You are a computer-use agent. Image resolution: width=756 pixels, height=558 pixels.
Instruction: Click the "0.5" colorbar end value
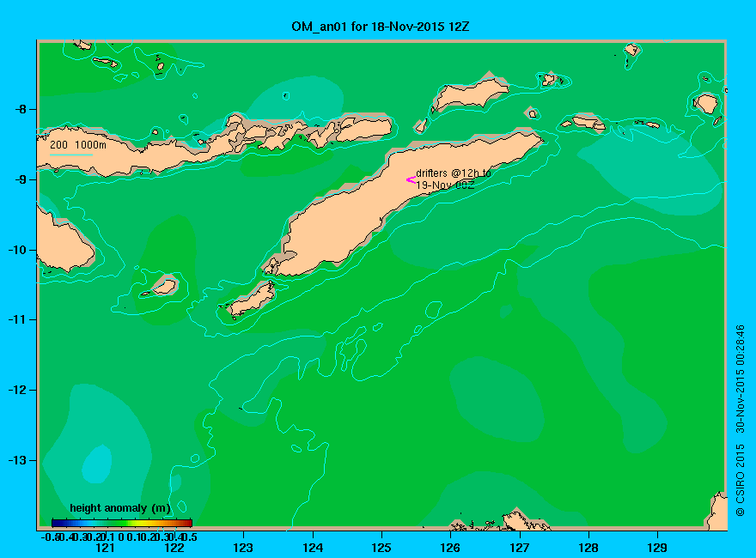(191, 537)
